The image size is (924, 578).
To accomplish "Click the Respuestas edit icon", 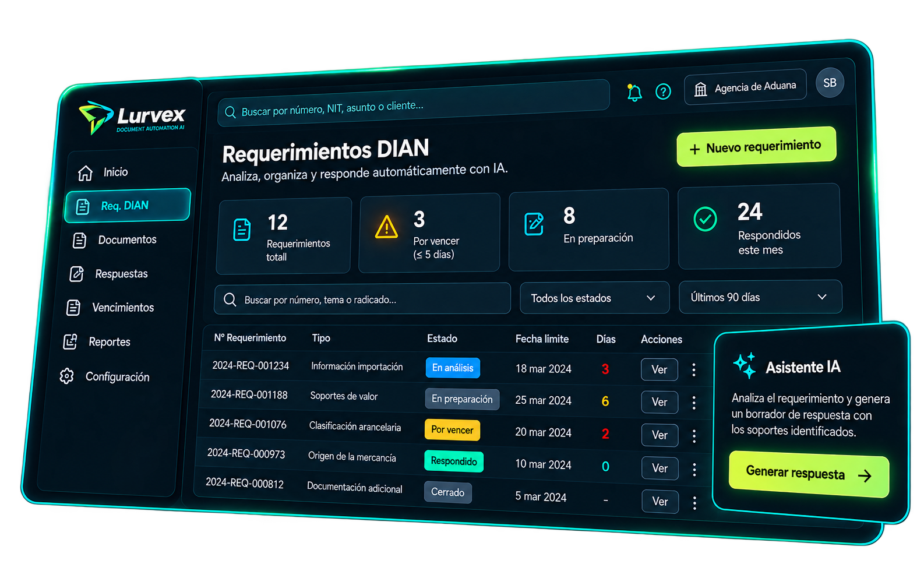I will click(76, 274).
